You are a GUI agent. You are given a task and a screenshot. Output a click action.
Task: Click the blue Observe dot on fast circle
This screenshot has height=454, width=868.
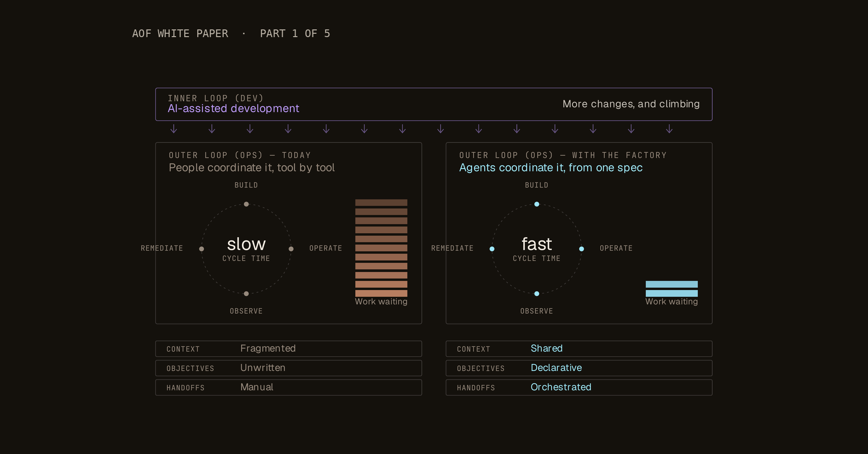pos(537,294)
